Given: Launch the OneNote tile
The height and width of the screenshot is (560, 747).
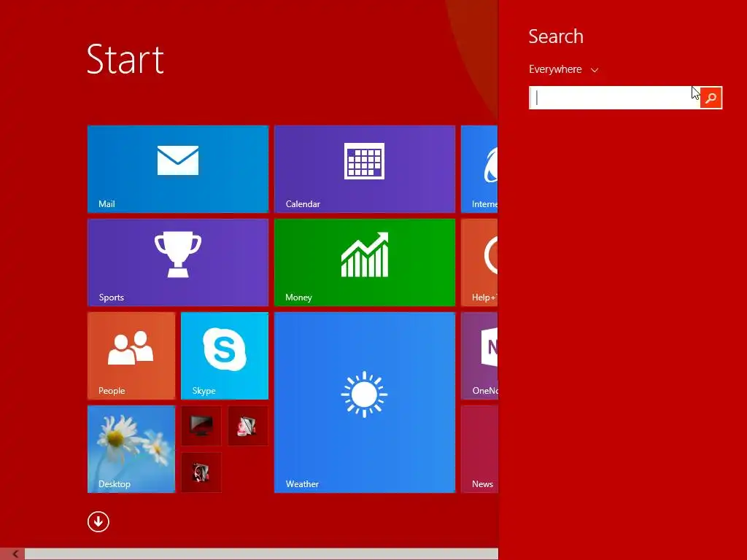Looking at the screenshot, I should (x=479, y=355).
